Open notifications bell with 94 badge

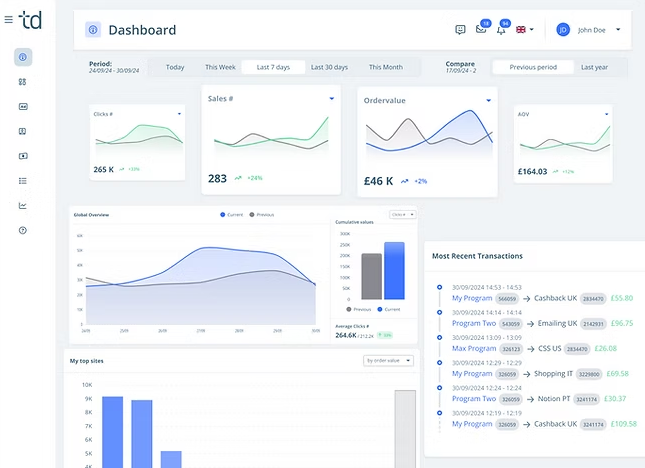501,30
